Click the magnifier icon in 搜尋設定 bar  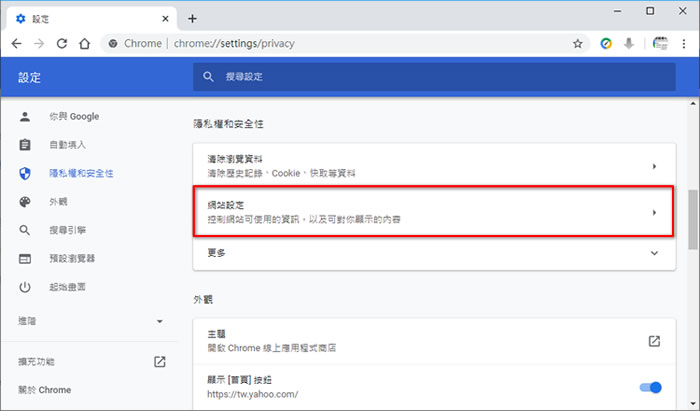[208, 76]
